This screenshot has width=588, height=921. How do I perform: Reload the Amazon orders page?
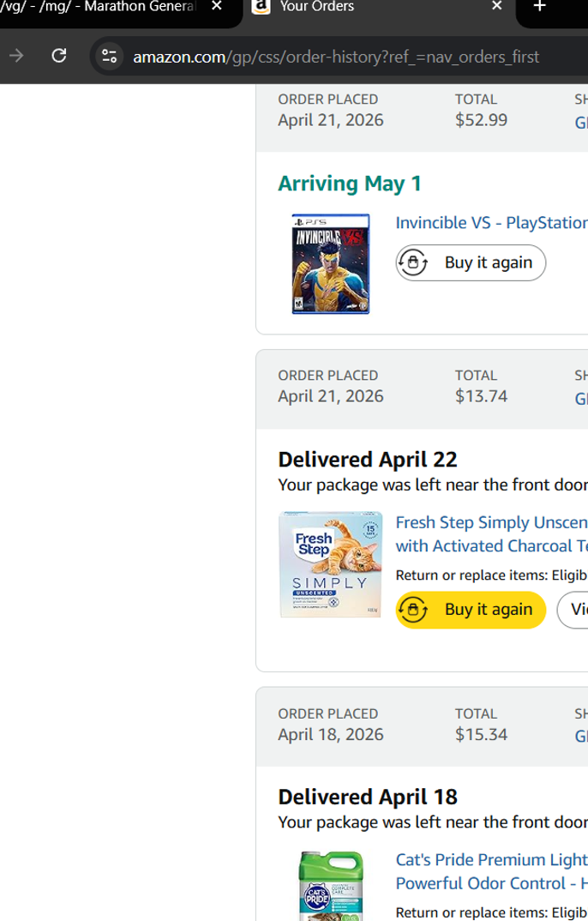59,57
